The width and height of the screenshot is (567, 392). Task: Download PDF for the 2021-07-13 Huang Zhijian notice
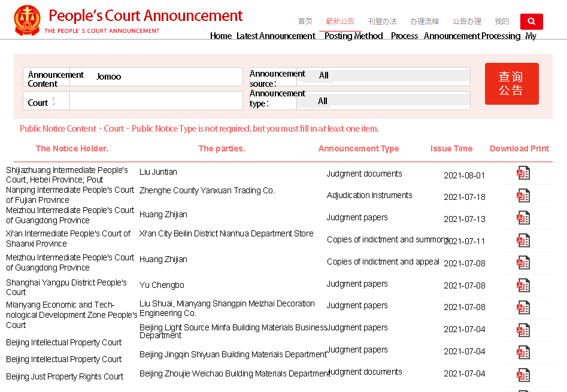[x=523, y=218]
